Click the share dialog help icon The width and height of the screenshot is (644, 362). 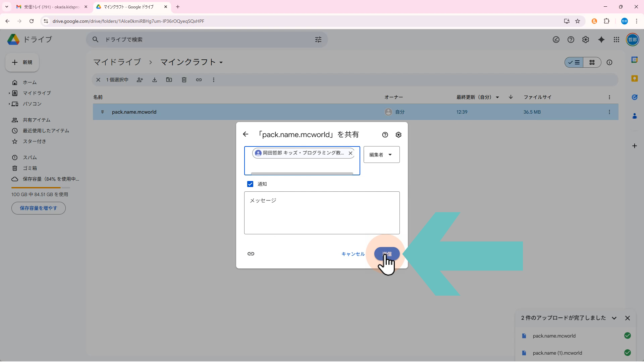(385, 135)
